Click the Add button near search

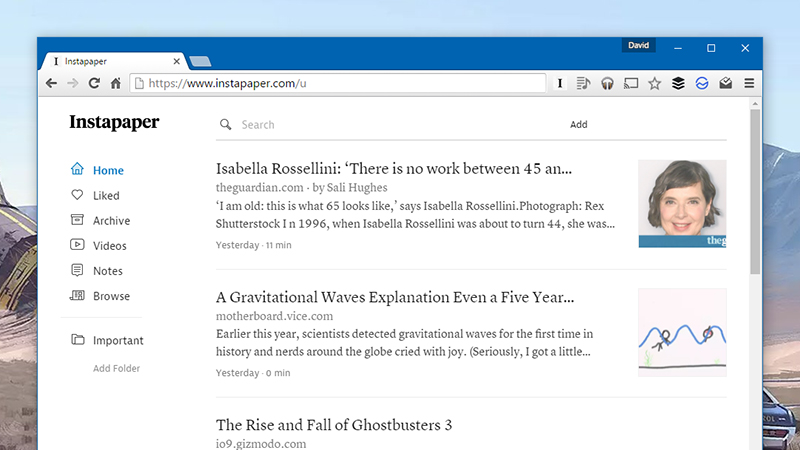coord(579,124)
